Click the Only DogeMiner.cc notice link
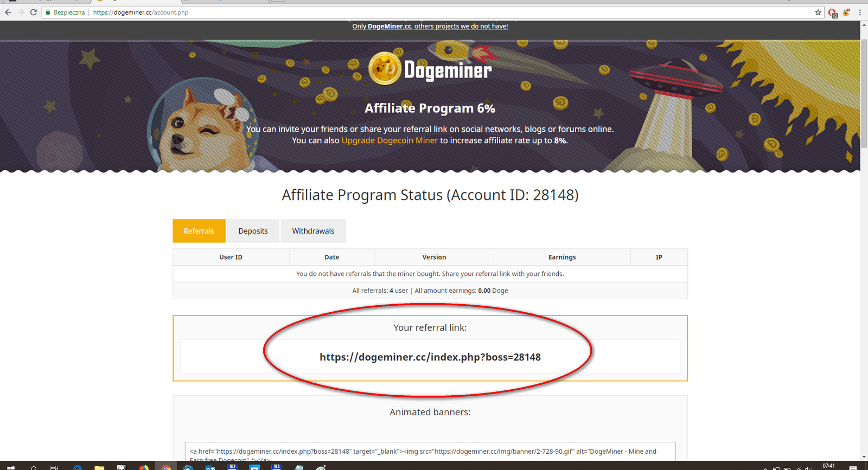 click(x=430, y=26)
